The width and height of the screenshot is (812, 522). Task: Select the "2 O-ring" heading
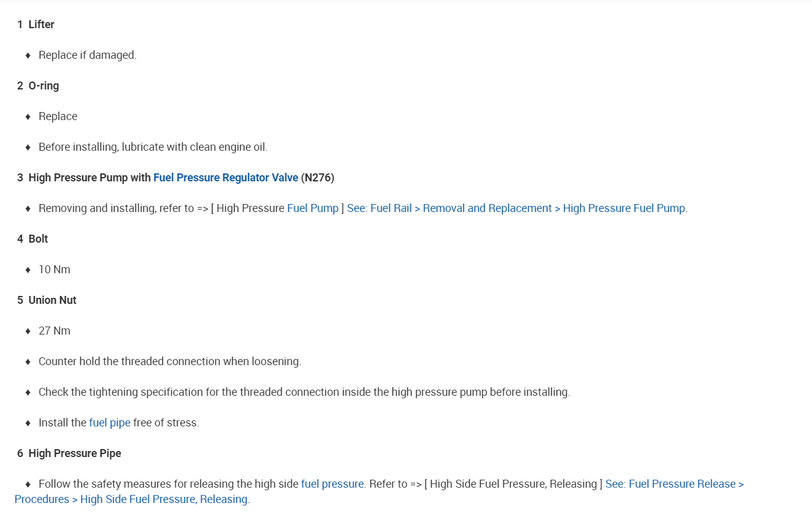38,86
